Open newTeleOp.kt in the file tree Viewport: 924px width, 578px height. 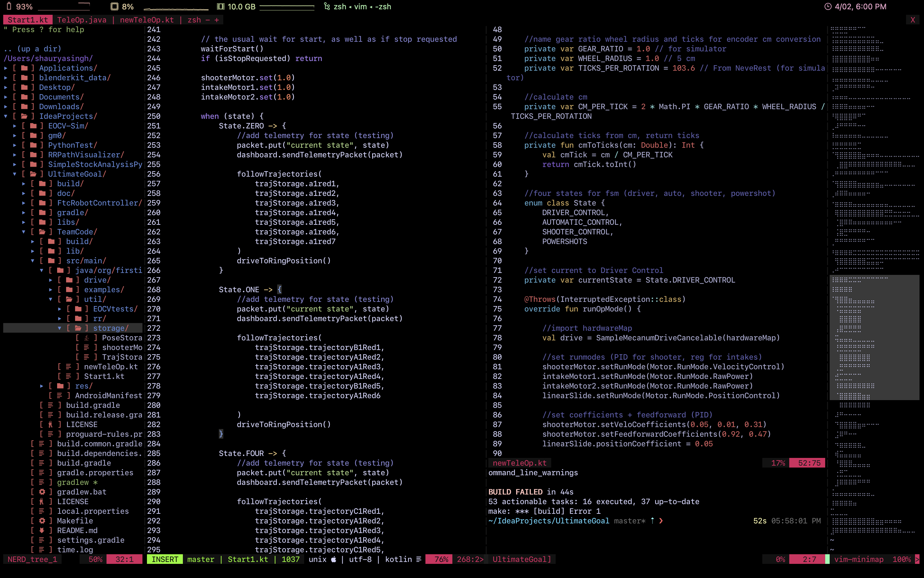tap(111, 367)
